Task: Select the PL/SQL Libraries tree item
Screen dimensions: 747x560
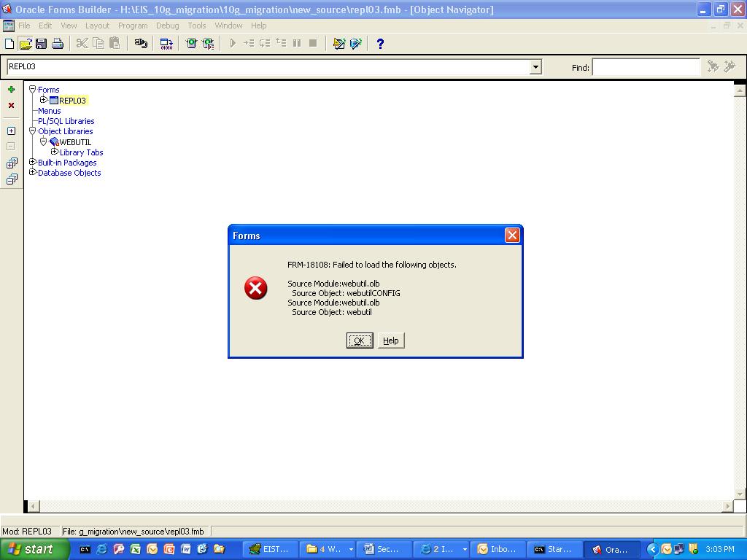Action: 66,121
